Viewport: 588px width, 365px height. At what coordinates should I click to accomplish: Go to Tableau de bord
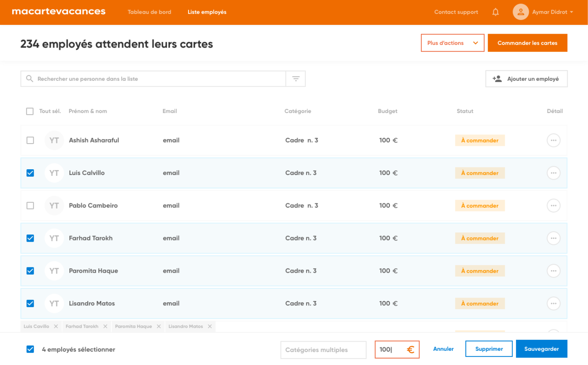[149, 12]
